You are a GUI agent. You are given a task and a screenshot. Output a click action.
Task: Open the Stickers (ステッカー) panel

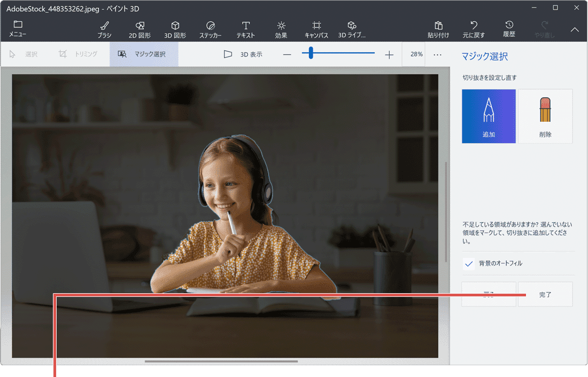tap(210, 29)
